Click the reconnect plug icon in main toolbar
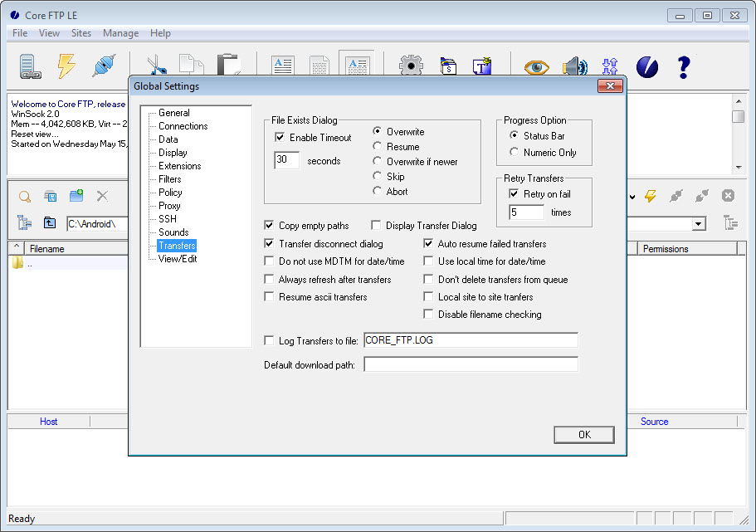Viewport: 756px width, 532px height. coord(104,66)
